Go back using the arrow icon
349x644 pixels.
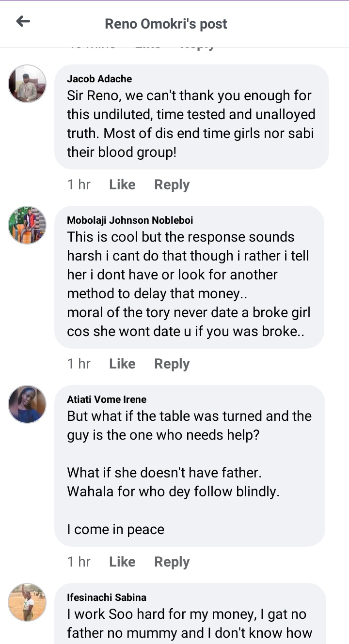(23, 22)
